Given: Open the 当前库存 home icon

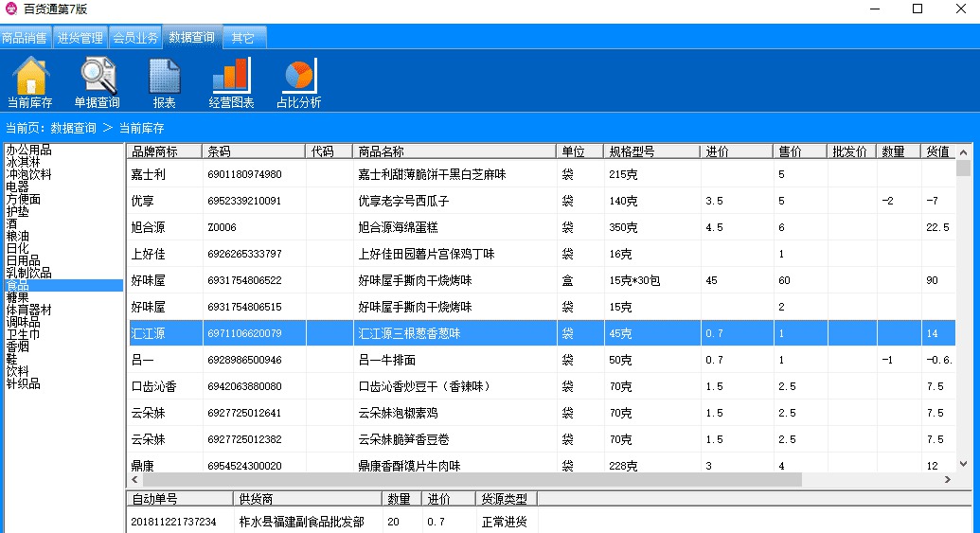Looking at the screenshot, I should [x=30, y=81].
